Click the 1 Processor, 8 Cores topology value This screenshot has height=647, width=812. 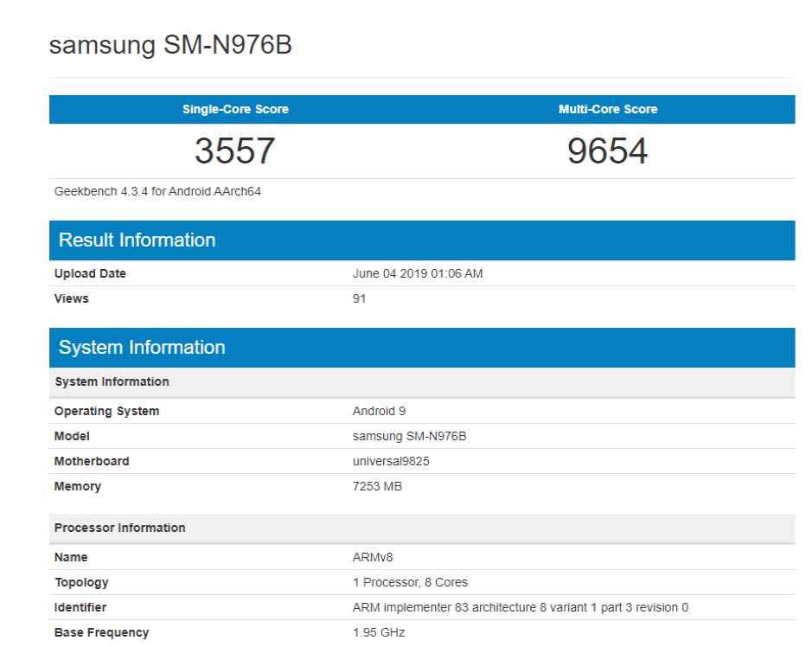click(x=410, y=582)
